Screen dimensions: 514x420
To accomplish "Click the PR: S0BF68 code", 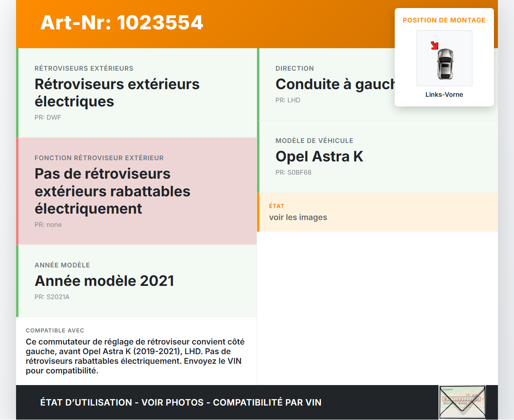I will tap(294, 173).
